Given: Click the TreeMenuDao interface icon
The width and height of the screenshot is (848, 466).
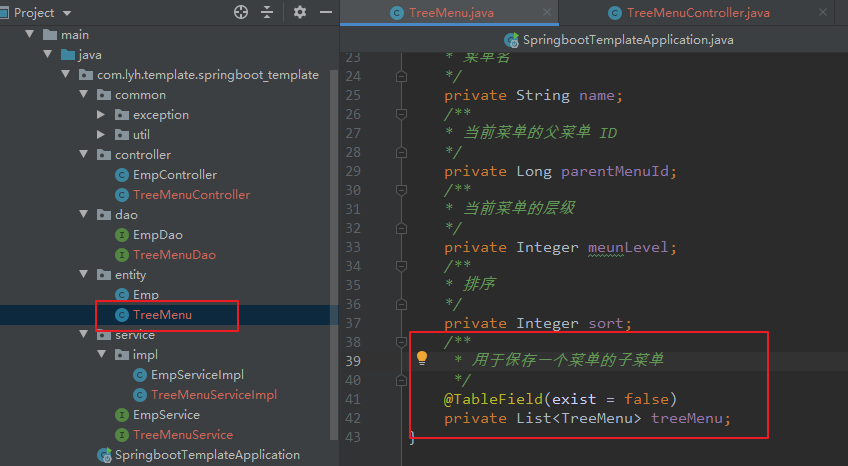Looking at the screenshot, I should coord(122,255).
